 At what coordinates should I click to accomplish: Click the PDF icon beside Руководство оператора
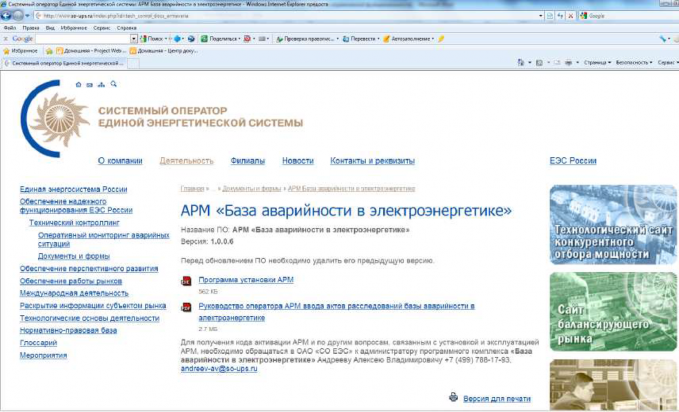point(186,307)
